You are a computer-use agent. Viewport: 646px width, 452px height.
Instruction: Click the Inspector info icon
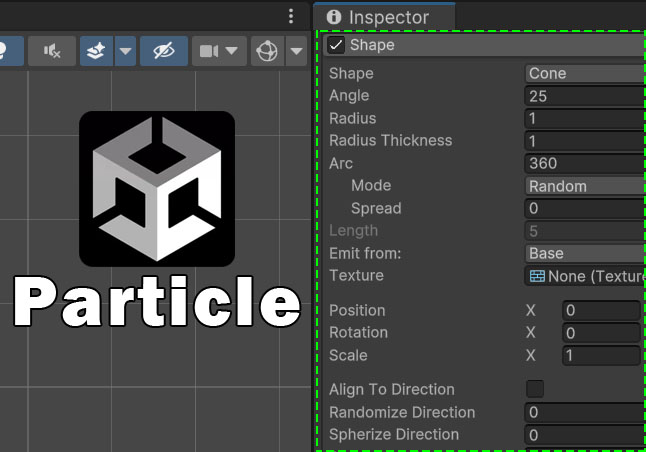pos(334,17)
